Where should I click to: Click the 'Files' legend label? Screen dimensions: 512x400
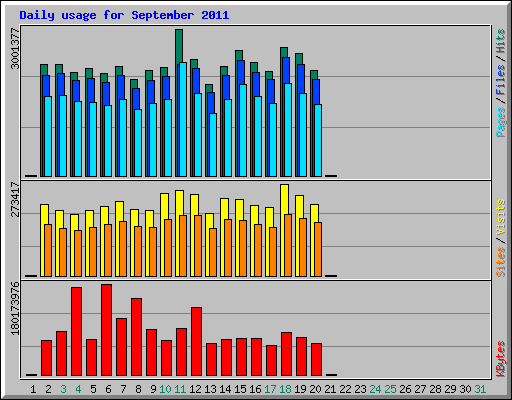point(500,80)
